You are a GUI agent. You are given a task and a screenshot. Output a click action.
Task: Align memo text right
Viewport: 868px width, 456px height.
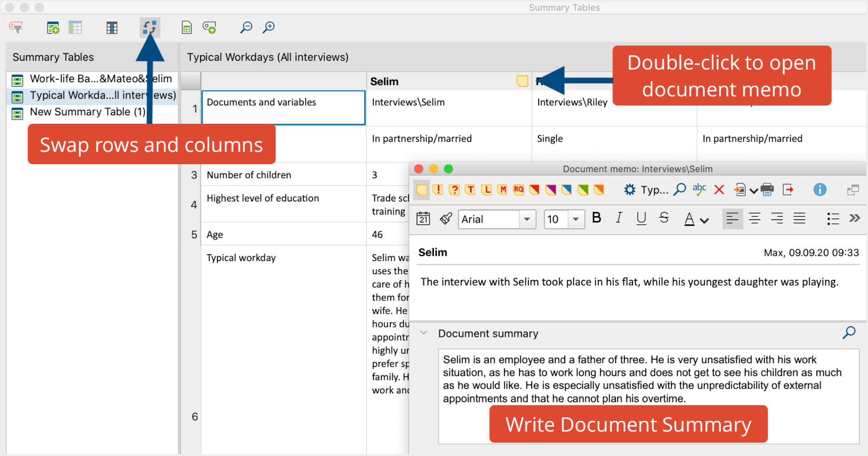(777, 218)
